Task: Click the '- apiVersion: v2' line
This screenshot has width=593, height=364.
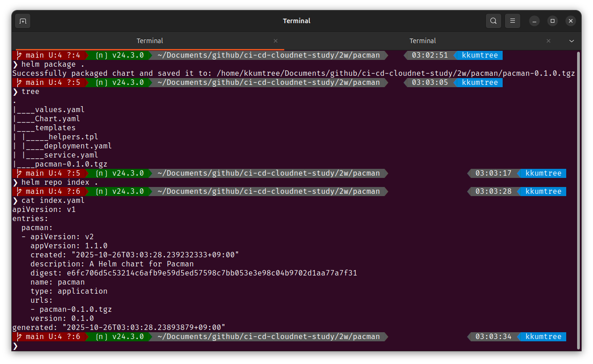Action: point(57,237)
